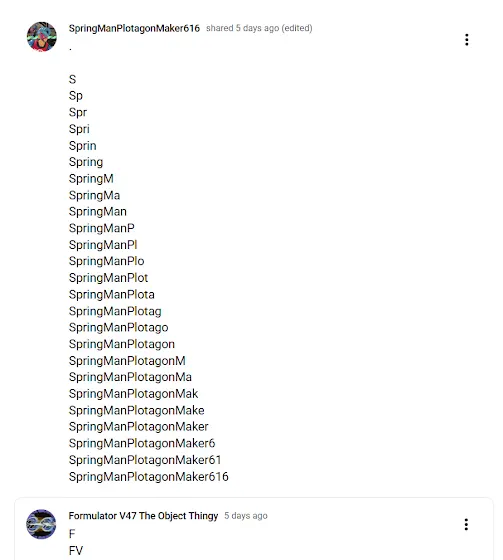
Task: Open three-dot menu on Formulator V47's comment
Action: [466, 524]
